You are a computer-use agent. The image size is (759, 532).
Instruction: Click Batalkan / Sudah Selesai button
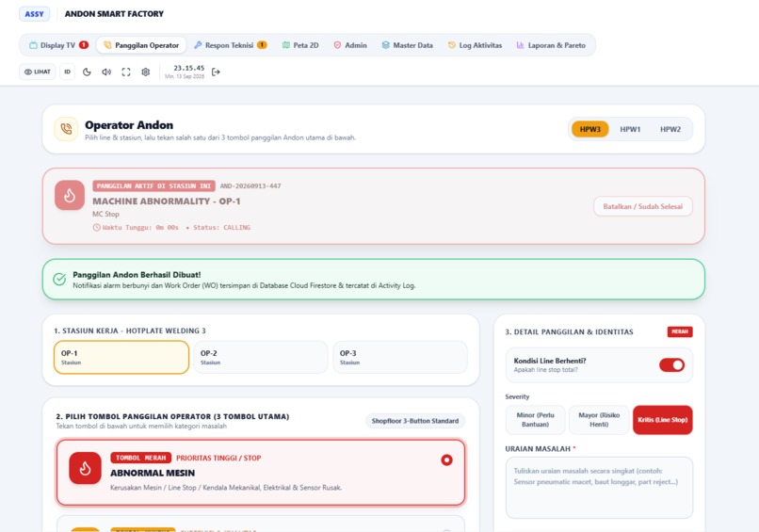click(x=643, y=206)
